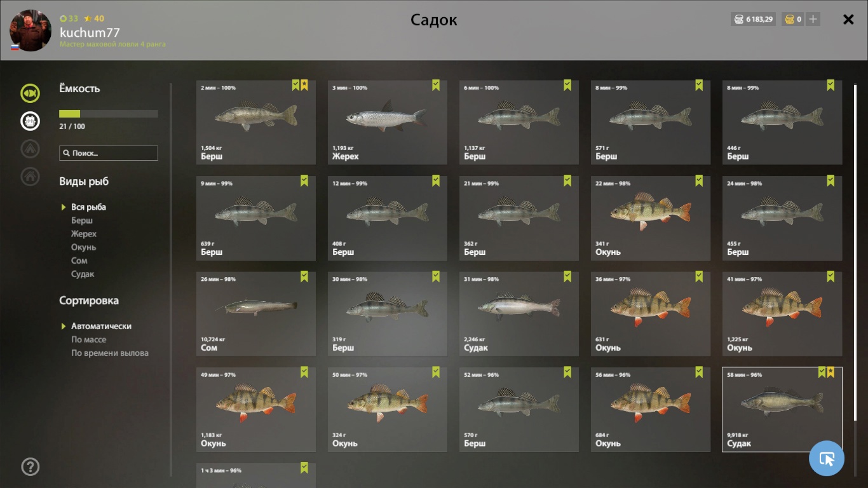The height and width of the screenshot is (488, 868).
Task: Sort fish by По массе
Action: click(x=88, y=339)
